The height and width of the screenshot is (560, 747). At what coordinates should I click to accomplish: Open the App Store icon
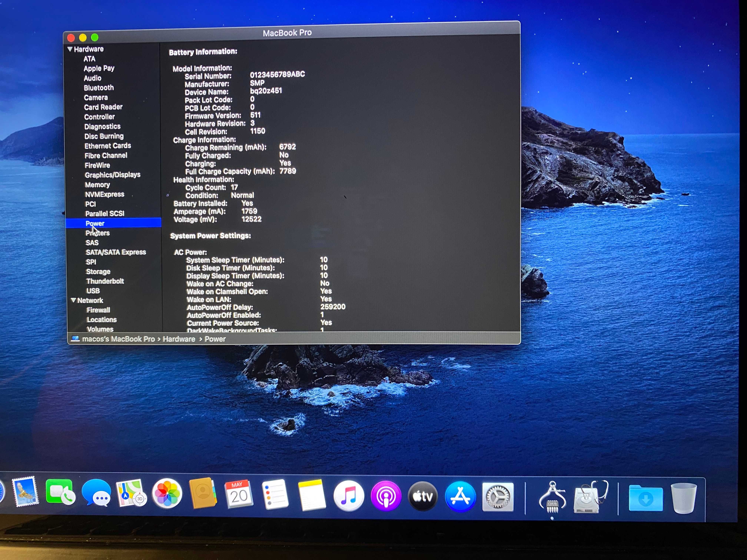pos(460,496)
